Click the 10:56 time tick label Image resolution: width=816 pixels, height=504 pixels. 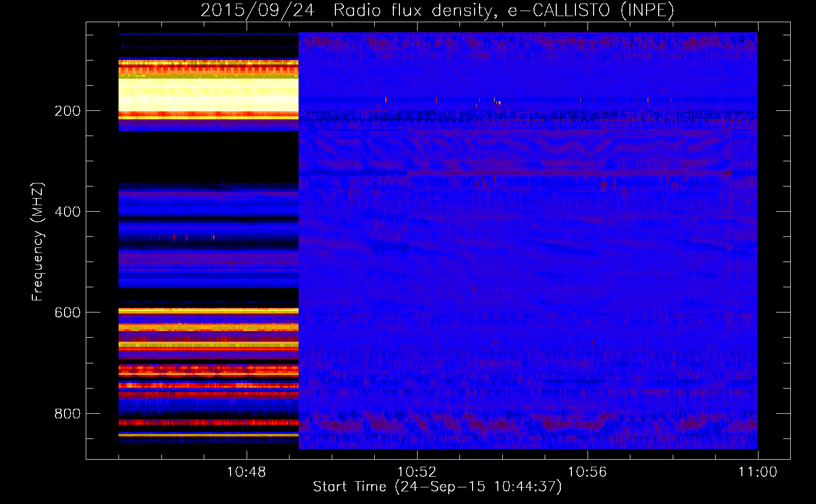pyautogui.click(x=588, y=472)
